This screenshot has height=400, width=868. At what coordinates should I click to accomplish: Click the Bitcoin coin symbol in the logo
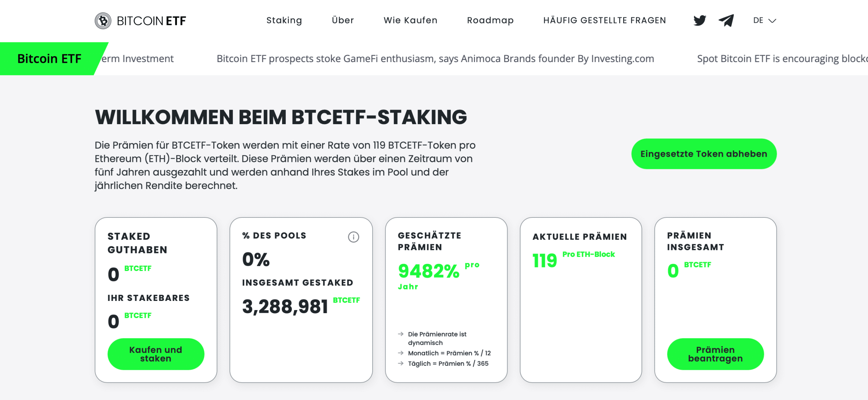(x=103, y=20)
